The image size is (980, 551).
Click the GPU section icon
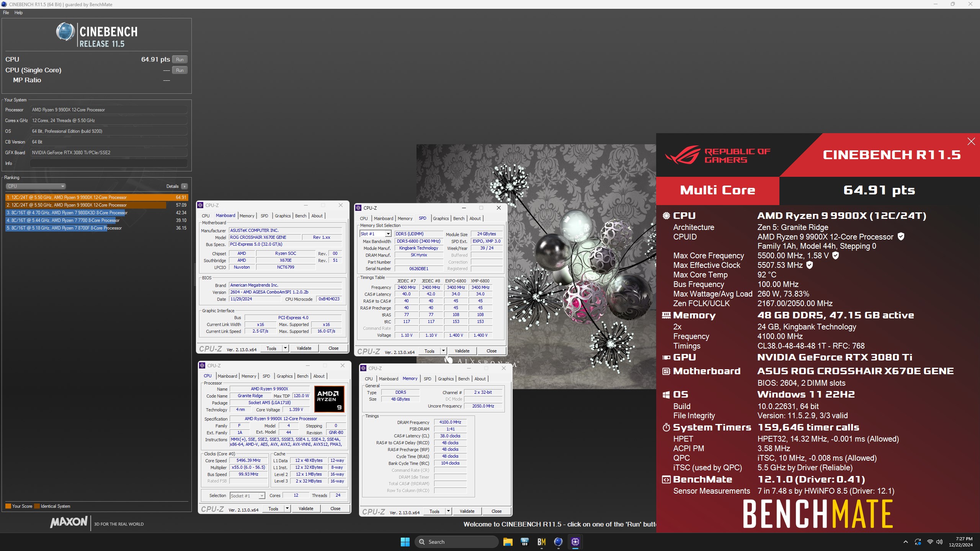click(666, 357)
